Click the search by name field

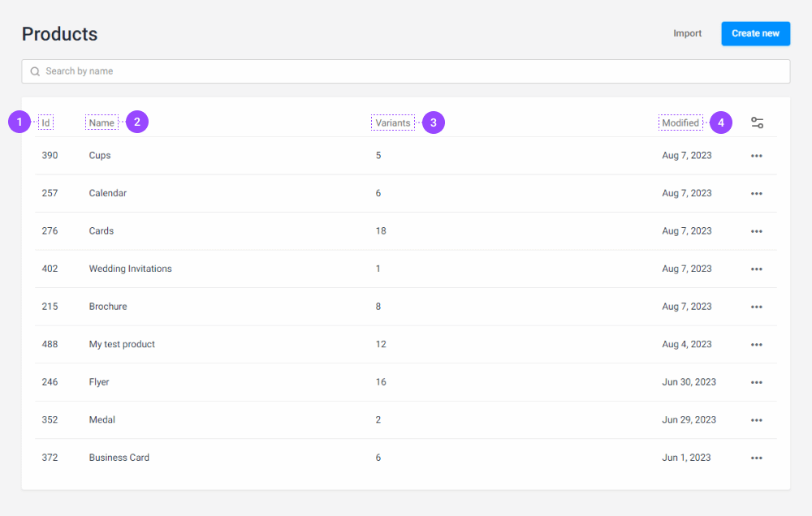[x=406, y=71]
